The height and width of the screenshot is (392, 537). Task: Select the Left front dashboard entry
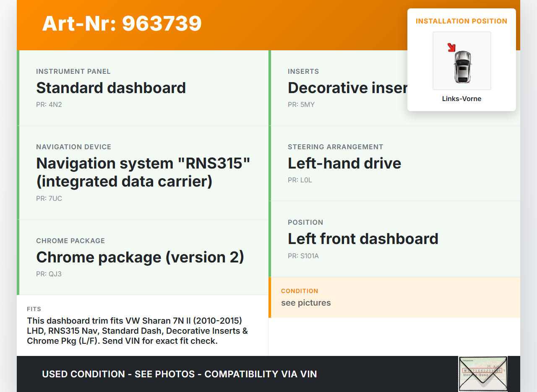click(x=363, y=239)
